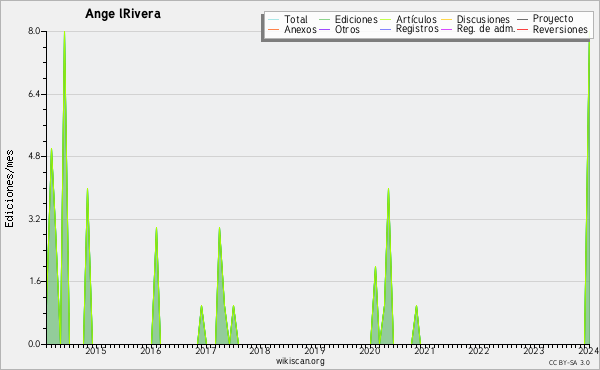Image resolution: width=600 pixels, height=370 pixels.
Task: Click the 6.4 y-axis value
Action: 34,94
